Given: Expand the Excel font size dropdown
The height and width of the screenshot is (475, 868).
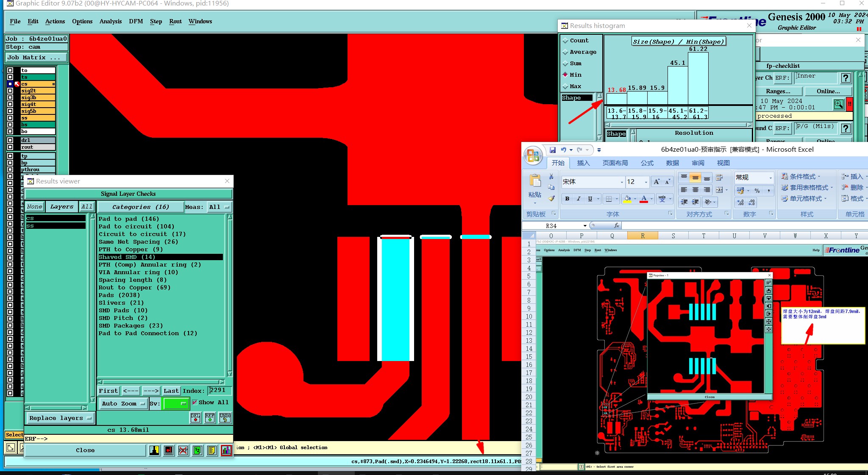Looking at the screenshot, I should tap(646, 182).
